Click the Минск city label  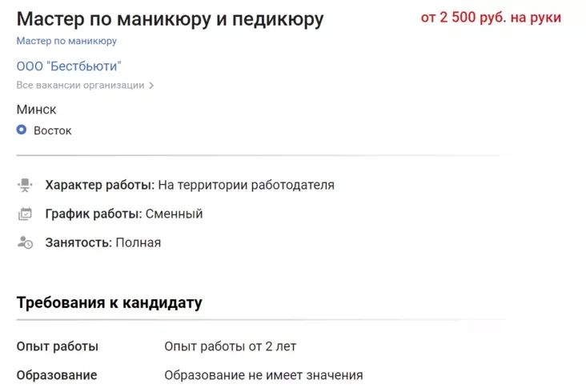tap(37, 110)
